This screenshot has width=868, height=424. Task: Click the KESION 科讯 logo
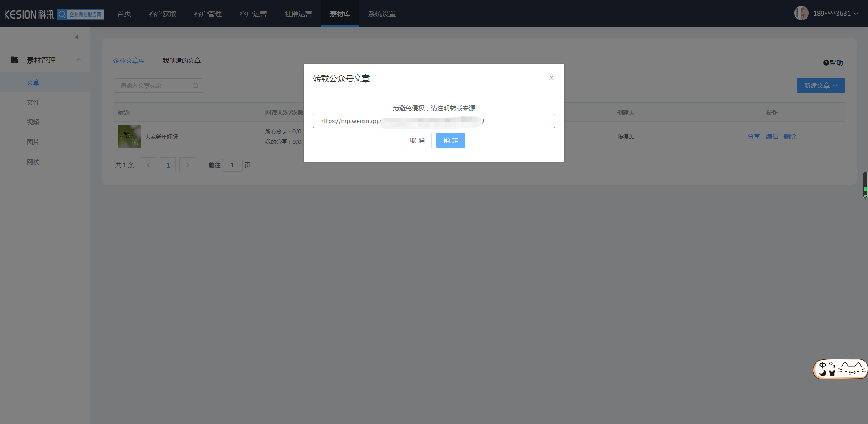pyautogui.click(x=29, y=14)
